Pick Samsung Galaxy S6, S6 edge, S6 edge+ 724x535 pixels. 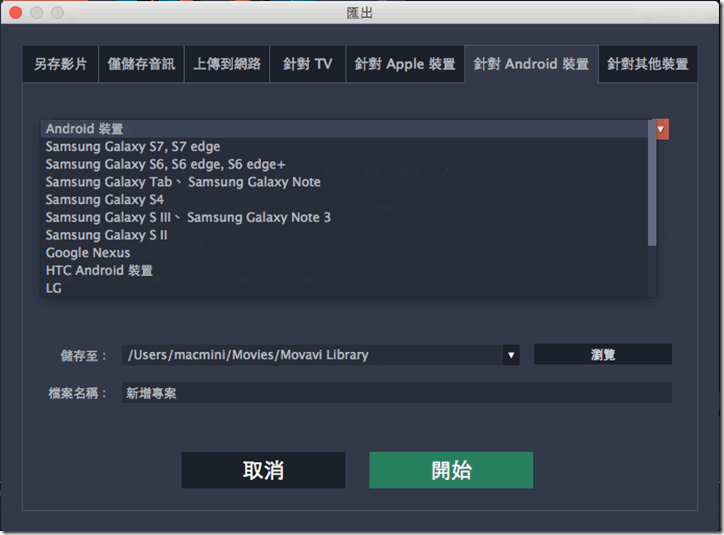tap(344, 164)
